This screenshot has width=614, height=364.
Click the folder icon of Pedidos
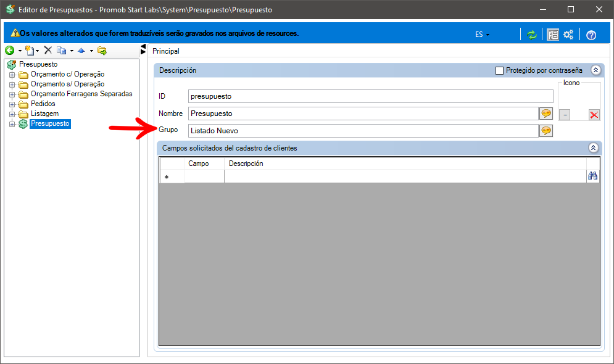(23, 104)
